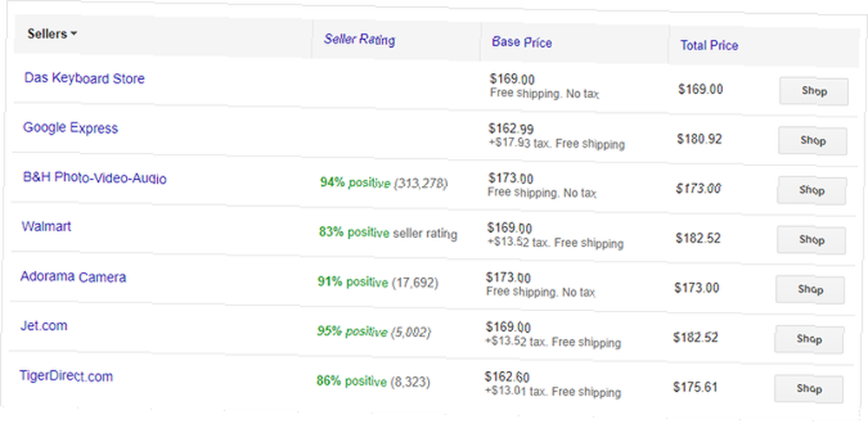Image resolution: width=868 pixels, height=424 pixels.
Task: Open the Sellers sort dropdown
Action: coord(52,34)
